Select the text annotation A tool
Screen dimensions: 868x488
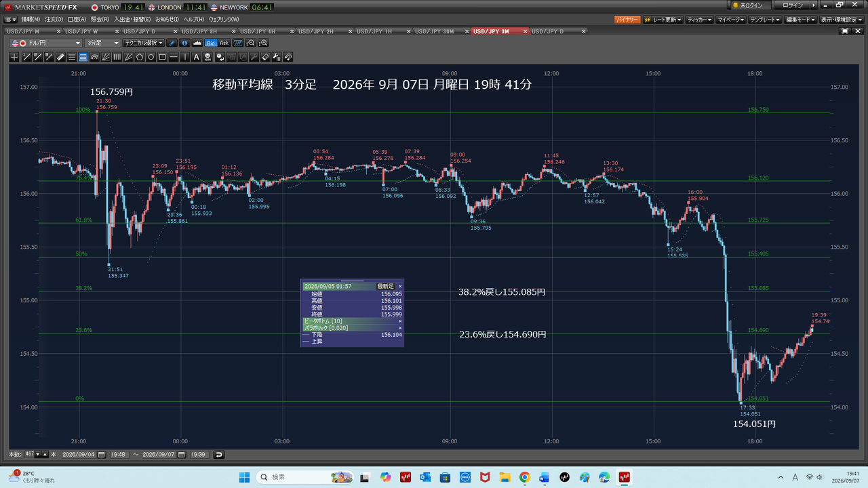(x=197, y=57)
